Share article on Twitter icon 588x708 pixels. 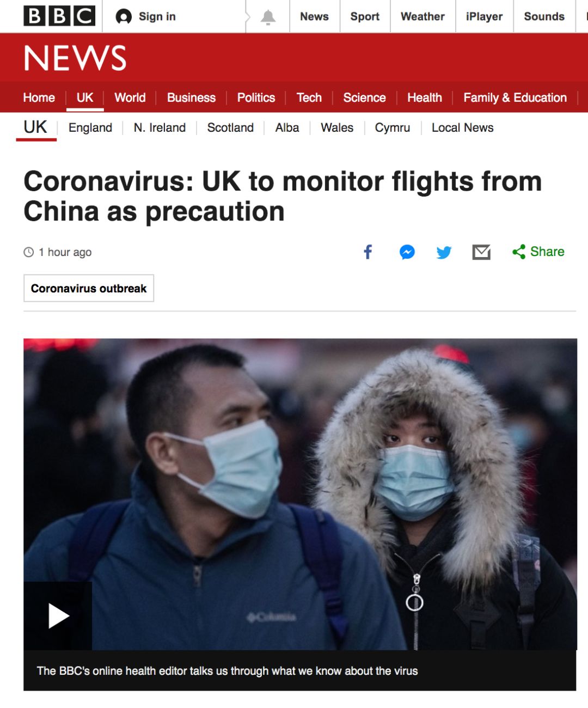click(x=444, y=252)
